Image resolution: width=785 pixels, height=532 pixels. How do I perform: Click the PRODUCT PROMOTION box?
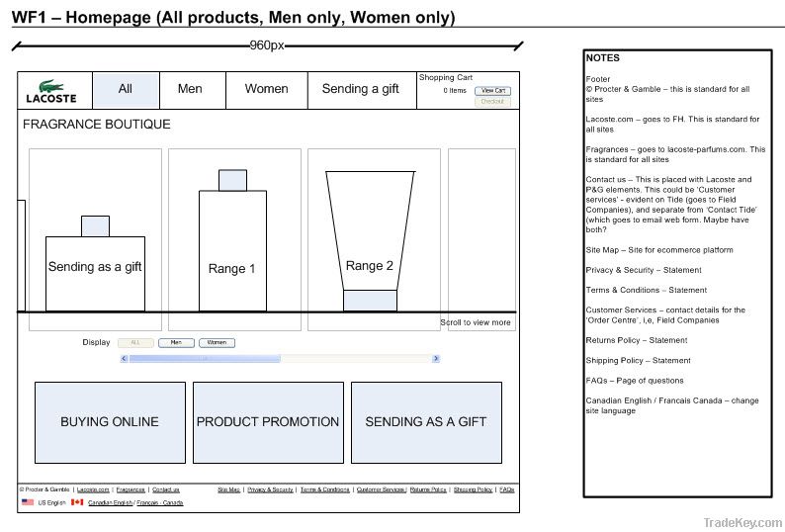tap(268, 422)
